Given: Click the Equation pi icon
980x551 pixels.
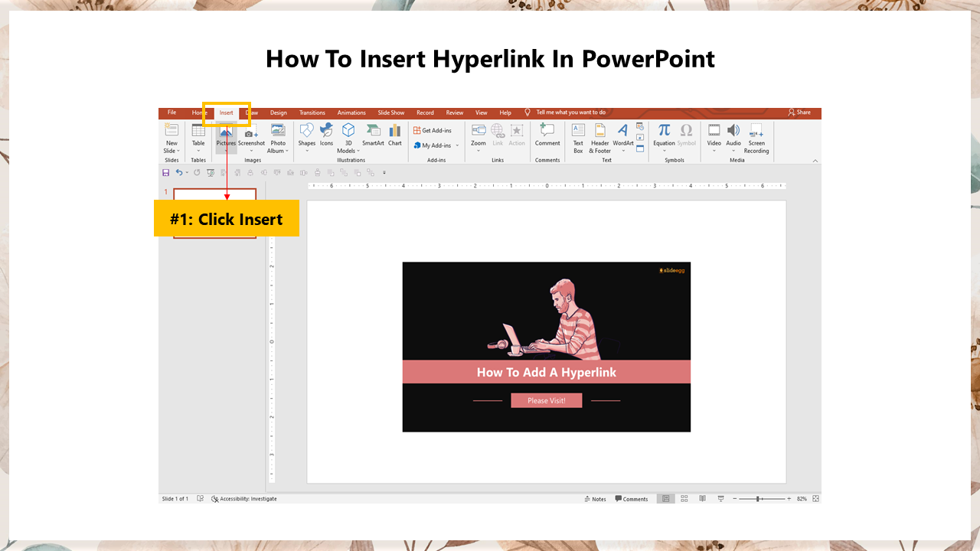Looking at the screenshot, I should tap(664, 130).
